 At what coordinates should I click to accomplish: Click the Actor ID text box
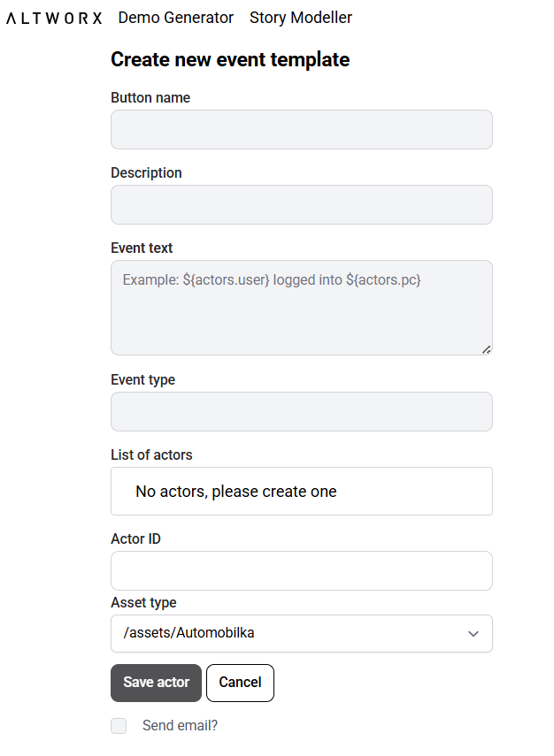coord(301,571)
